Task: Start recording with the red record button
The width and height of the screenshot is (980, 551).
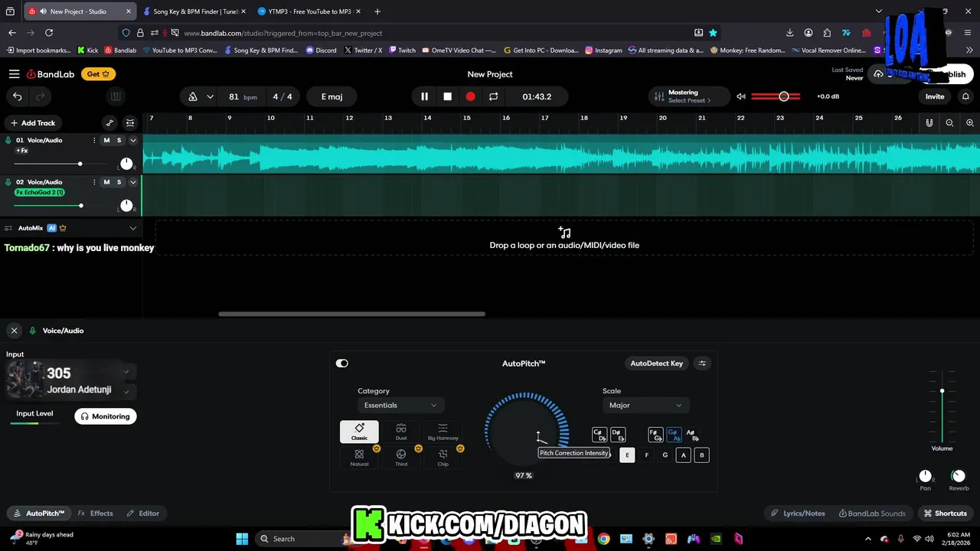Action: tap(470, 96)
